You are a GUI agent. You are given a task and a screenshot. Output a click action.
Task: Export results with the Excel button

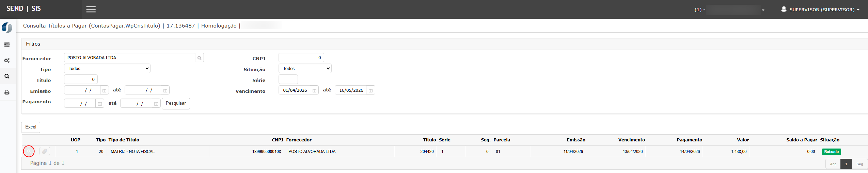point(31,127)
